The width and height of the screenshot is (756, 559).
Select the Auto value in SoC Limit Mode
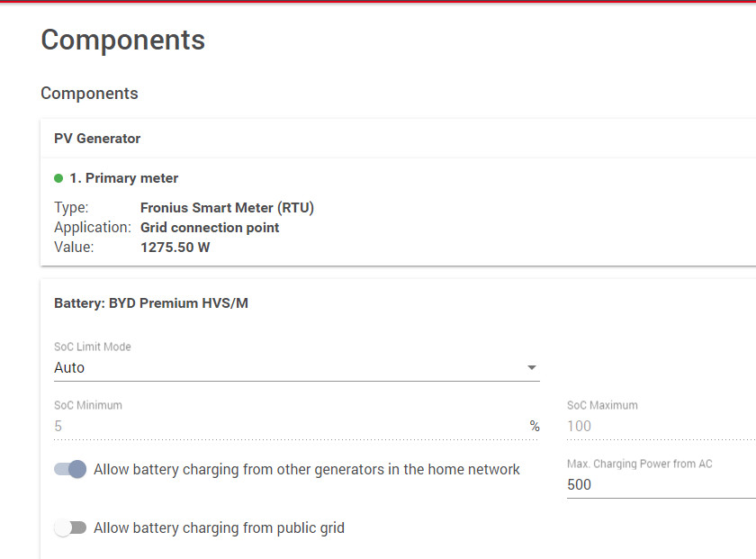point(70,367)
